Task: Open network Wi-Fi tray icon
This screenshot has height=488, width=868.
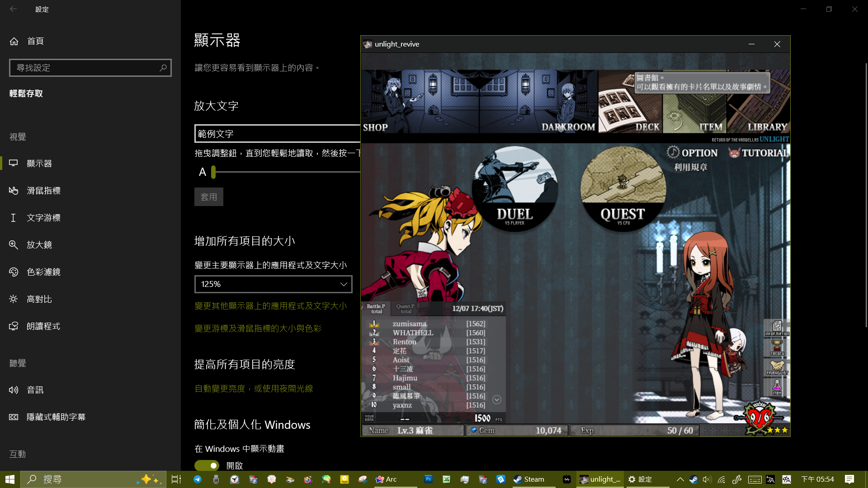Action: [722, 479]
